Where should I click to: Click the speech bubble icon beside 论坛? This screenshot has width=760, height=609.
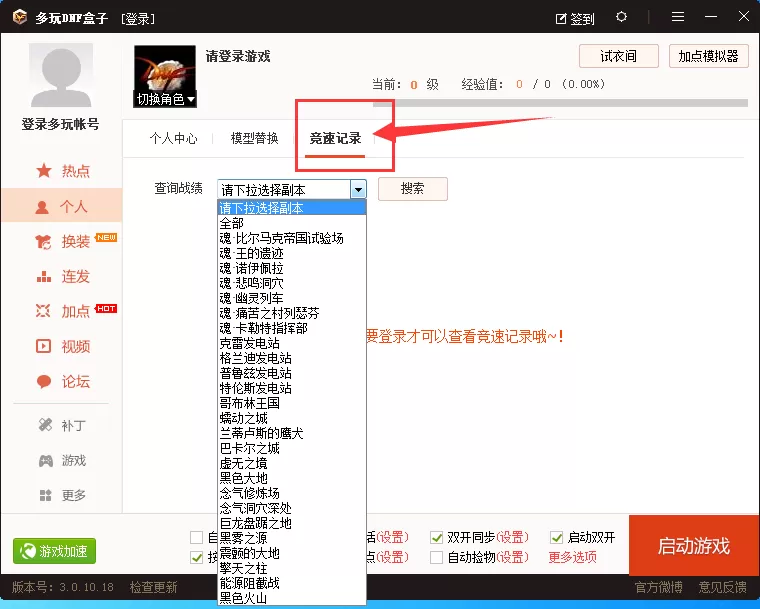point(44,382)
